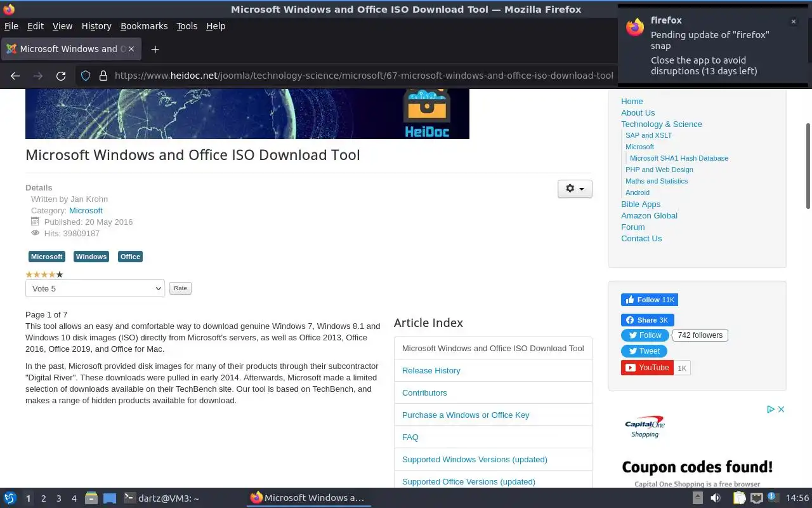
Task: Click the Office tag
Action: [130, 257]
